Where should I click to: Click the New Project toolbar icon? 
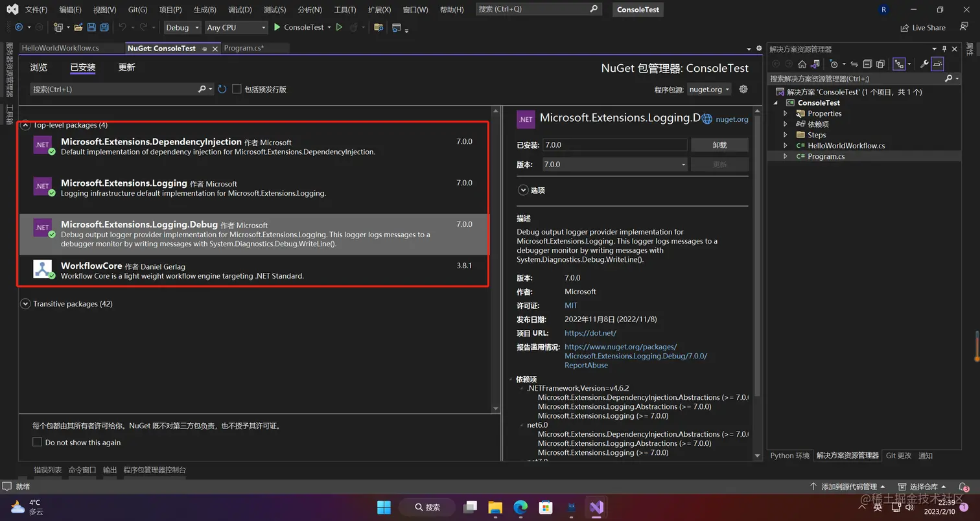(x=58, y=27)
